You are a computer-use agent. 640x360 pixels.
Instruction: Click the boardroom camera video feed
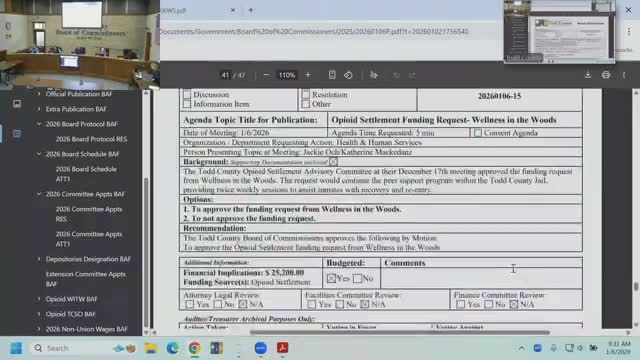[80, 44]
